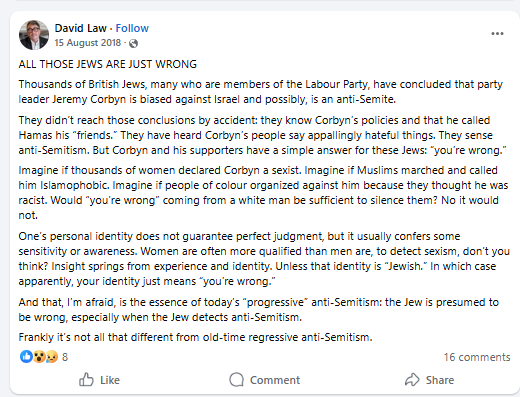Follow David Law
This screenshot has width=520, height=397.
coord(132,28)
